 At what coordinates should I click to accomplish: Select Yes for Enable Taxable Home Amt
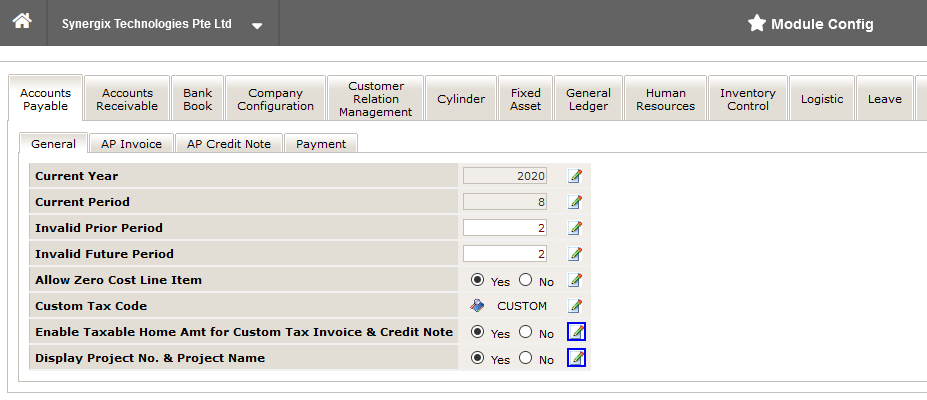click(477, 331)
